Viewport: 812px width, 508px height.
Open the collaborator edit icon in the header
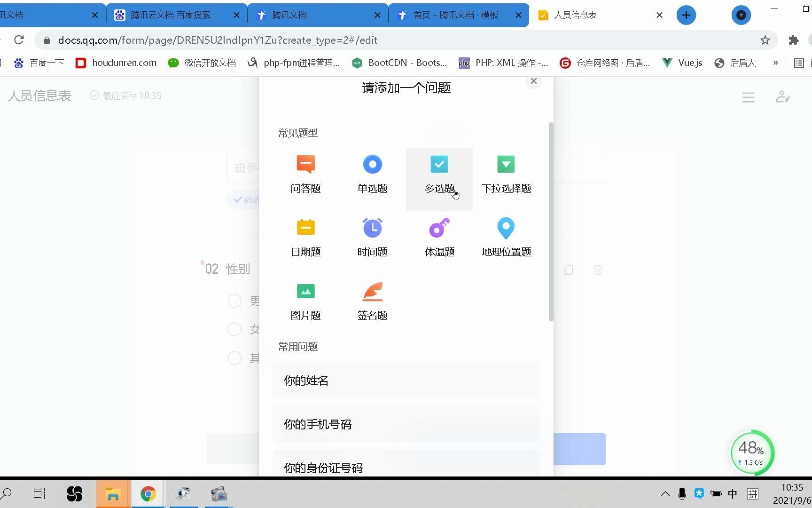(x=782, y=97)
